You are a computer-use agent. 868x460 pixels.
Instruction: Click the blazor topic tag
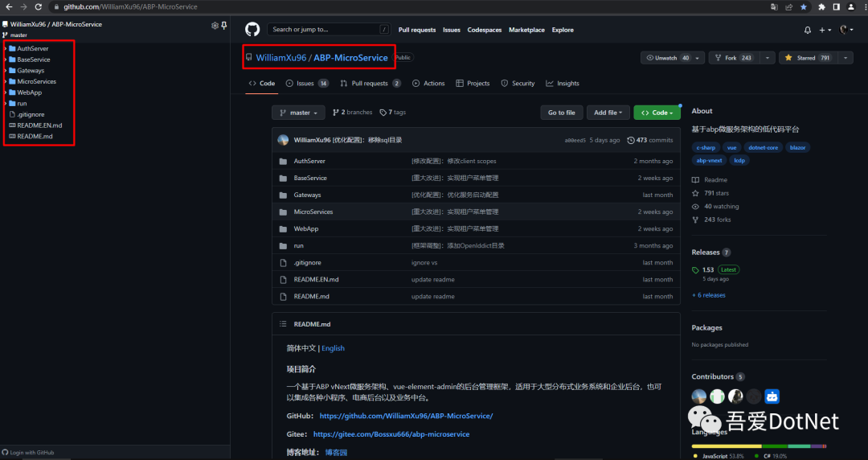tap(797, 147)
